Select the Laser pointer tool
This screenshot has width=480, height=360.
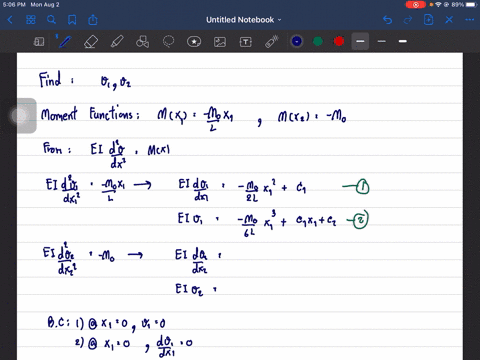click(x=272, y=42)
